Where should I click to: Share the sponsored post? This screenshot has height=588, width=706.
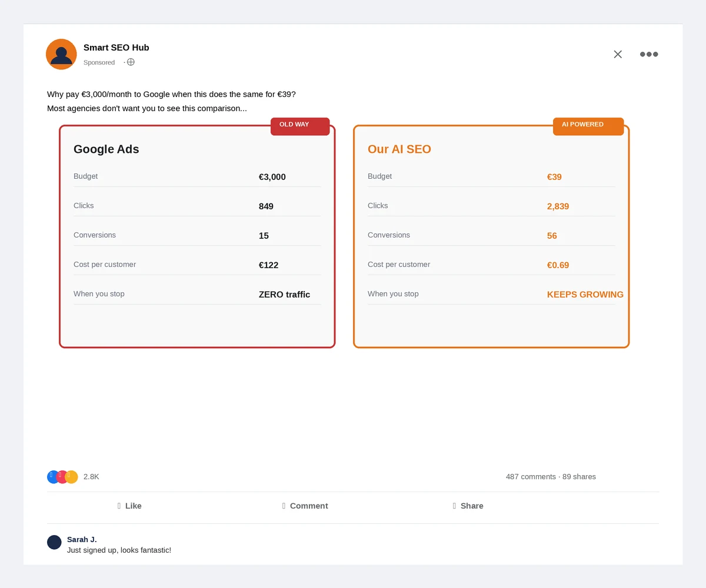pos(468,506)
